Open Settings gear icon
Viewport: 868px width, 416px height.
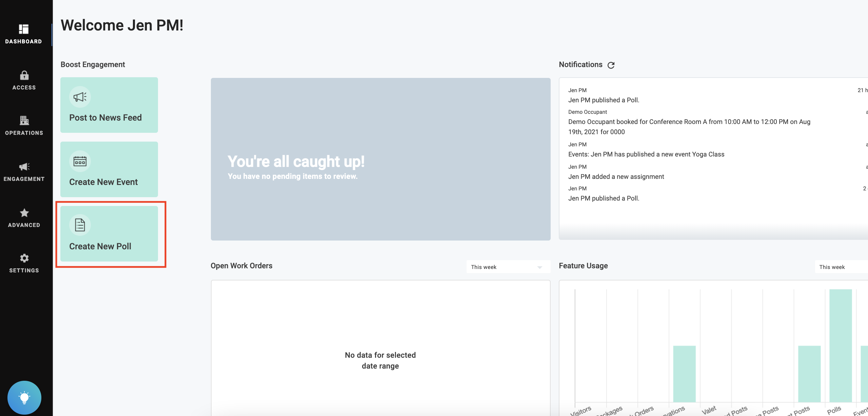pos(24,258)
